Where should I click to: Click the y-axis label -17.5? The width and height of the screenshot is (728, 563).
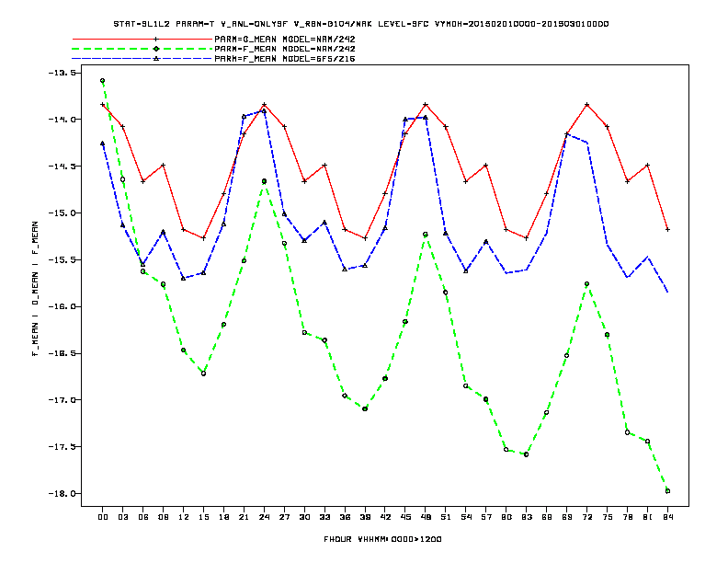click(62, 447)
